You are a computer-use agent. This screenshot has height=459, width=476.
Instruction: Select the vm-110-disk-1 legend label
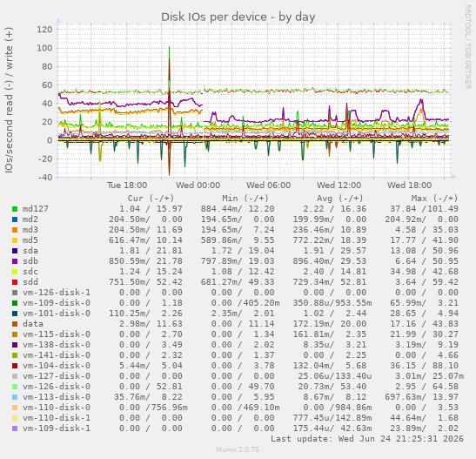click(57, 418)
